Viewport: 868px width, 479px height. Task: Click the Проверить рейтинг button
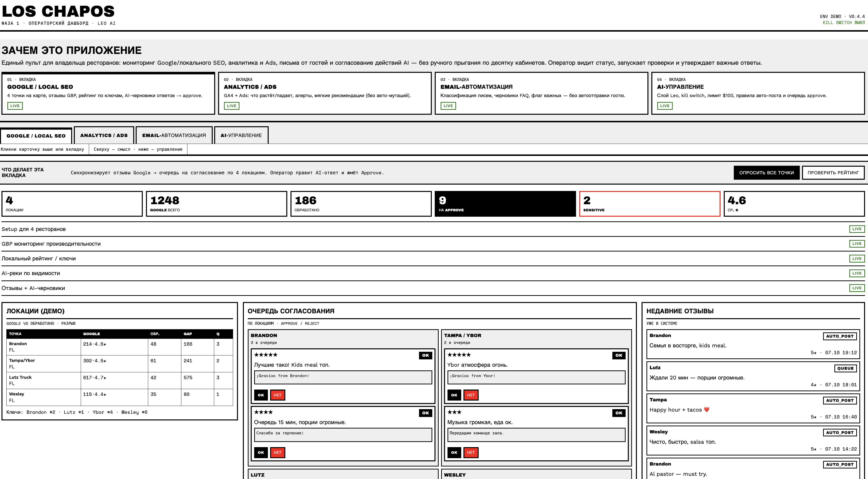(x=833, y=173)
